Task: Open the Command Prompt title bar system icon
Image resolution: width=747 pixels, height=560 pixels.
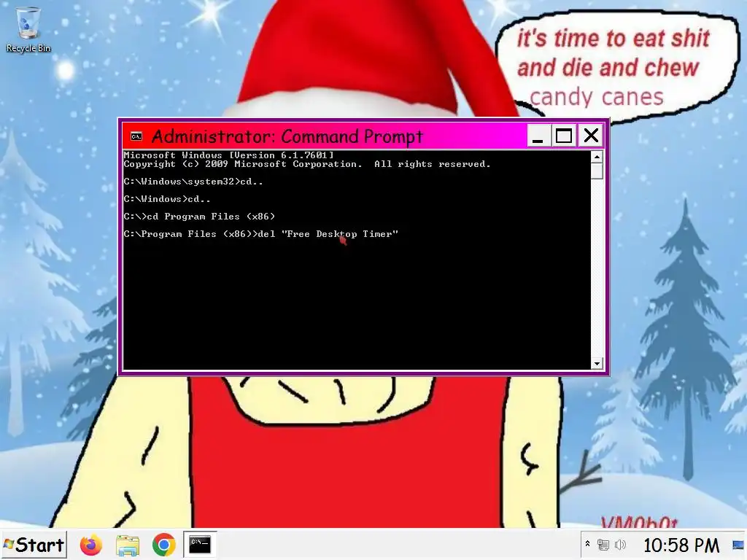Action: (x=136, y=136)
